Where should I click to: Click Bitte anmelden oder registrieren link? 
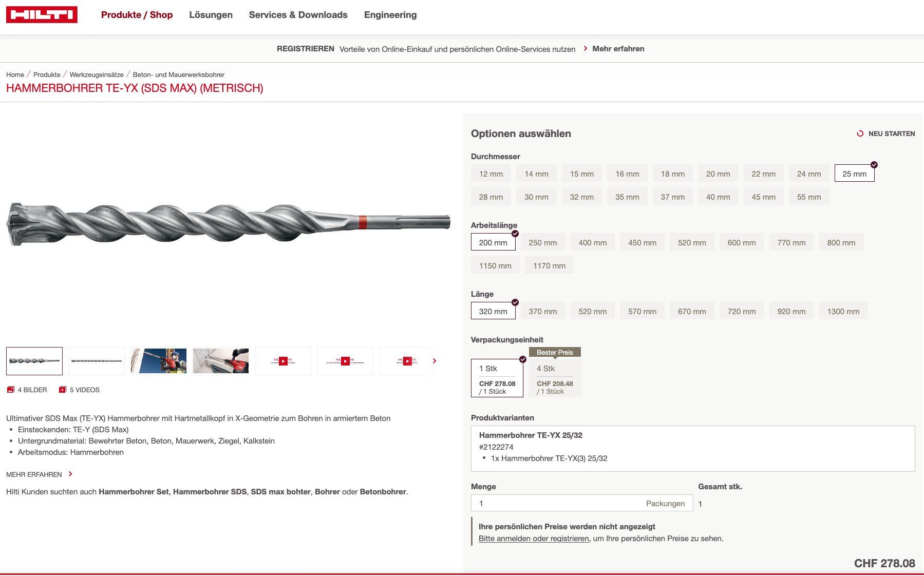(x=534, y=539)
